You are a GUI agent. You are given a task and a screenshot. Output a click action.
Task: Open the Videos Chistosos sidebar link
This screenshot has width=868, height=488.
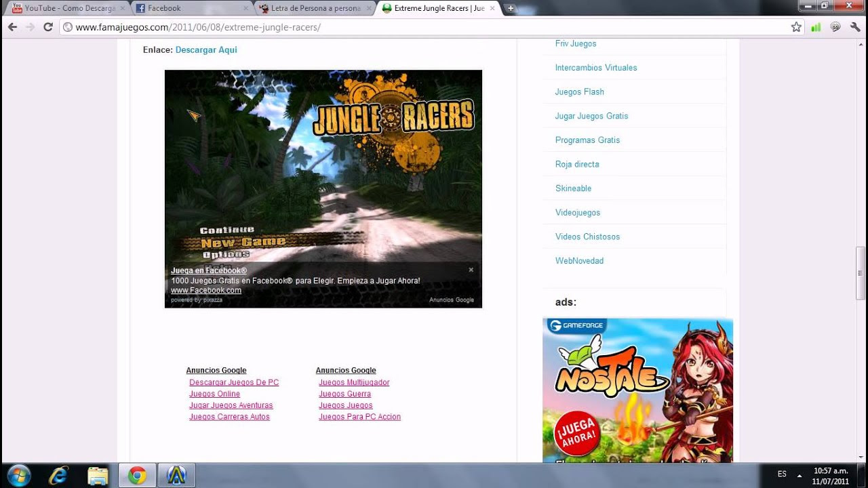[587, 237]
